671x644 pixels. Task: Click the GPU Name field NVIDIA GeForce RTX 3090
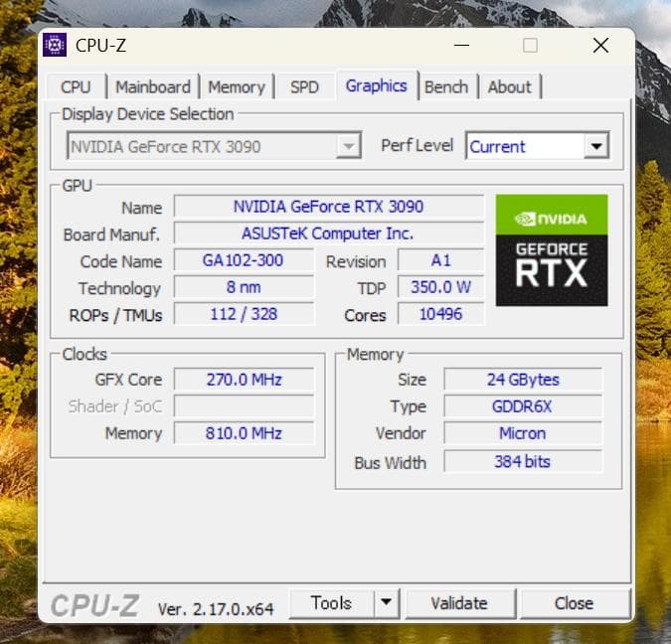tap(328, 207)
